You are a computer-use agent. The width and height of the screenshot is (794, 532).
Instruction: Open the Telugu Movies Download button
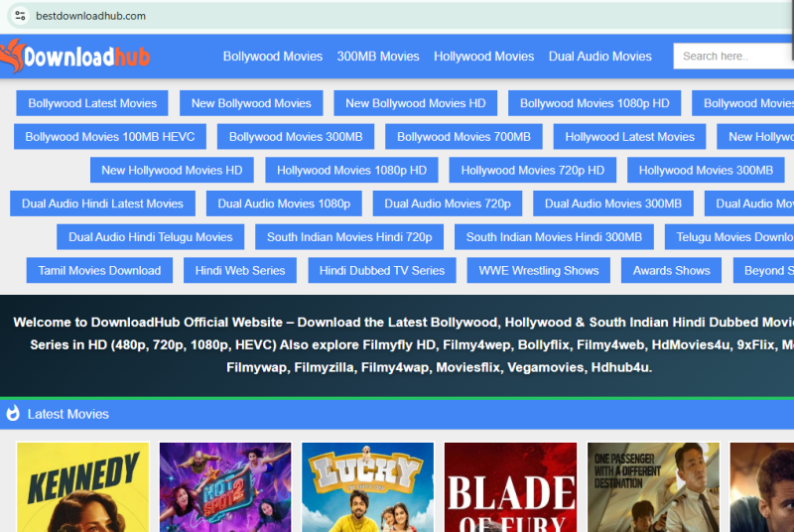pyautogui.click(x=729, y=237)
